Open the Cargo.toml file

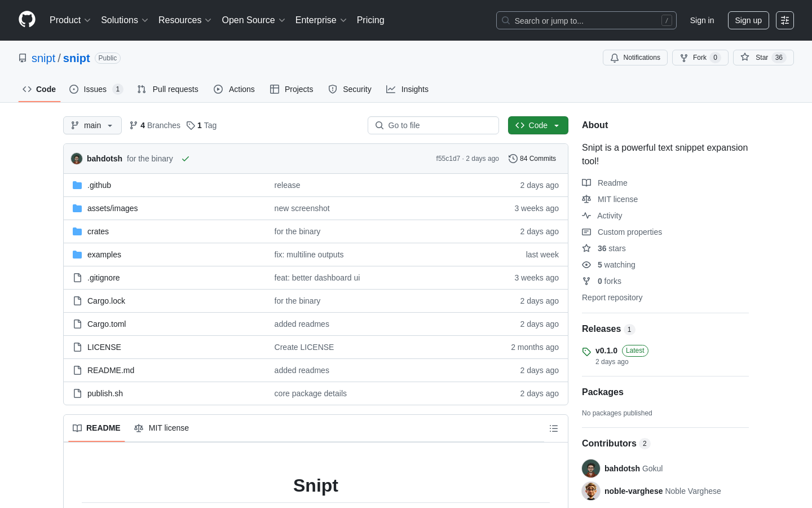pyautogui.click(x=107, y=324)
